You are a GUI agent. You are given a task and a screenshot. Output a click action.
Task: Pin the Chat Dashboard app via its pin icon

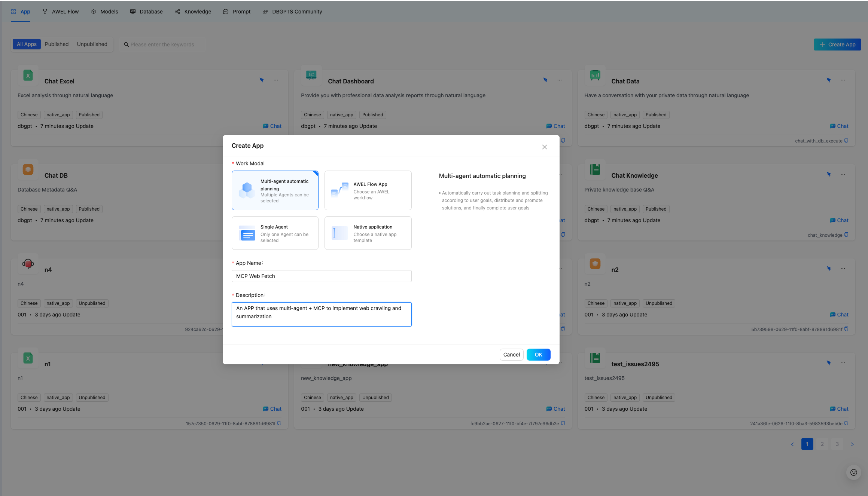pyautogui.click(x=545, y=80)
